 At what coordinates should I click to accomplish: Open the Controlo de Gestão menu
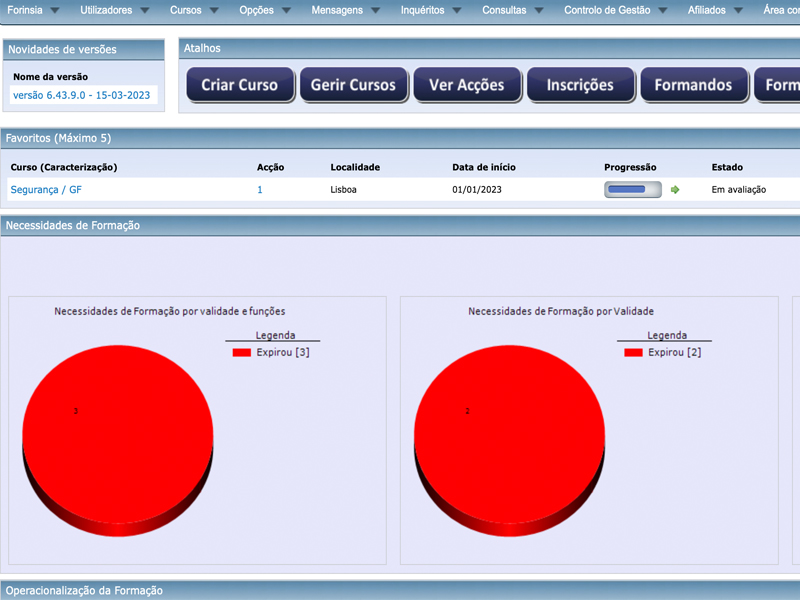[607, 10]
